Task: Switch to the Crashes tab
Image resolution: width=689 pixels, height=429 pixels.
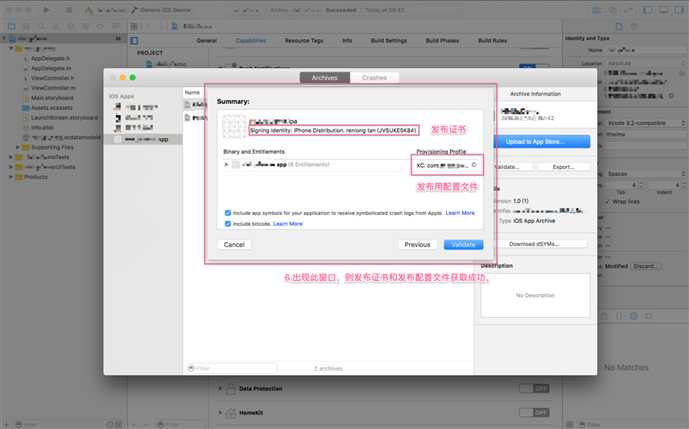Action: pyautogui.click(x=374, y=77)
